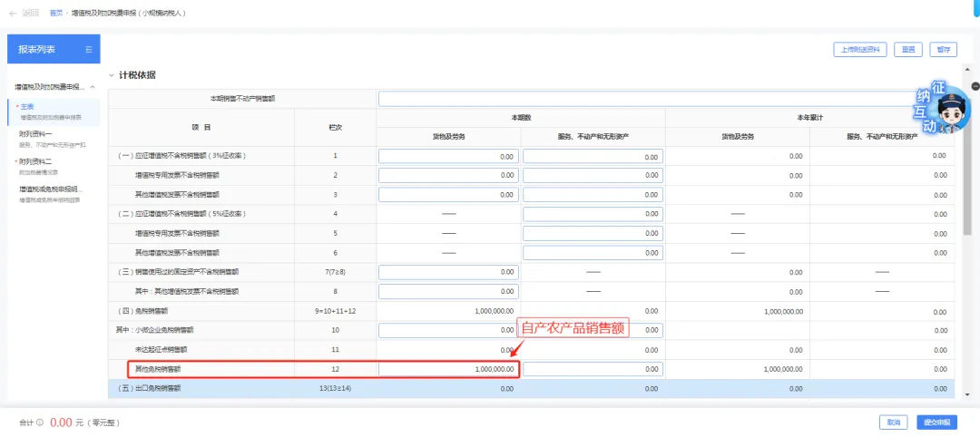
Task: Open 增值税减免税申报明细表 in sidebar
Action: coord(52,189)
